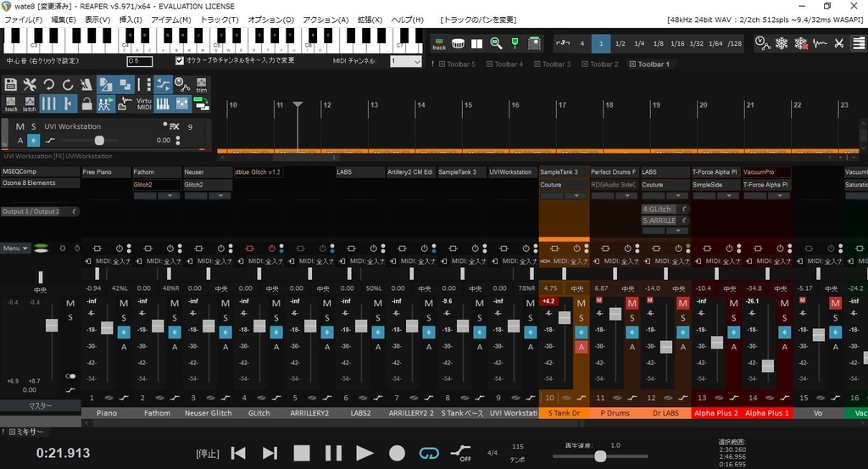Click the scissors split icon
The width and height of the screenshot is (868, 469).
point(838,43)
